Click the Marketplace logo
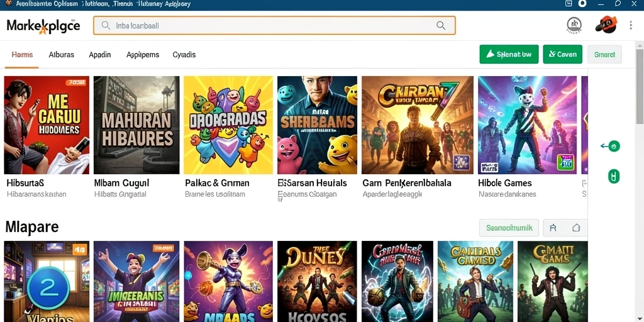Image resolution: width=644 pixels, height=322 pixels. [43, 26]
